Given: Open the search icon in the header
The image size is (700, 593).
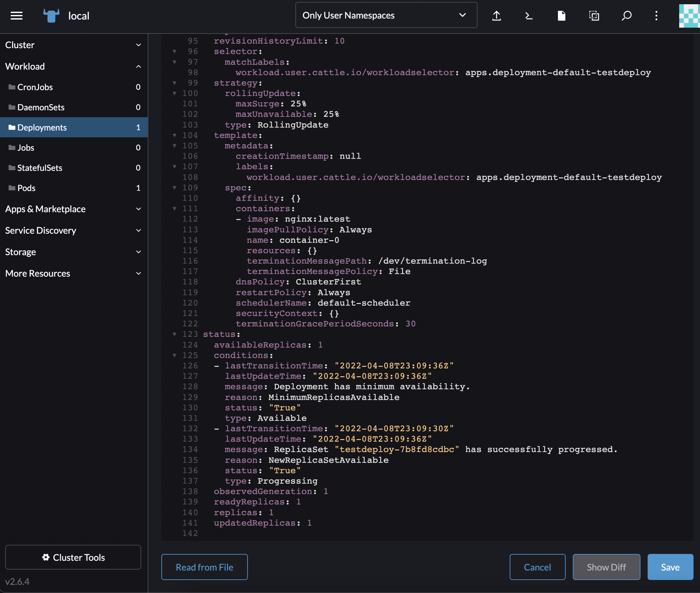Looking at the screenshot, I should pyautogui.click(x=626, y=16).
